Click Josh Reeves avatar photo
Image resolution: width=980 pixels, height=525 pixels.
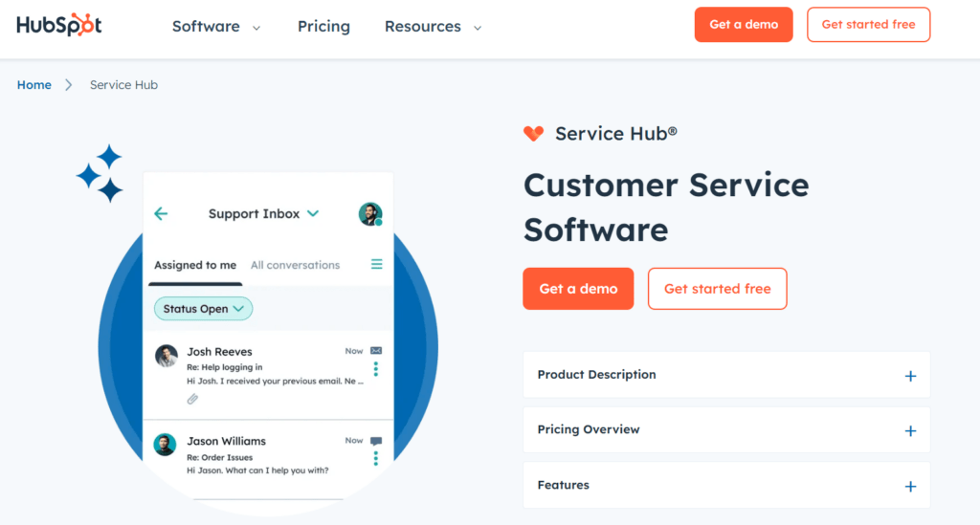click(x=167, y=356)
